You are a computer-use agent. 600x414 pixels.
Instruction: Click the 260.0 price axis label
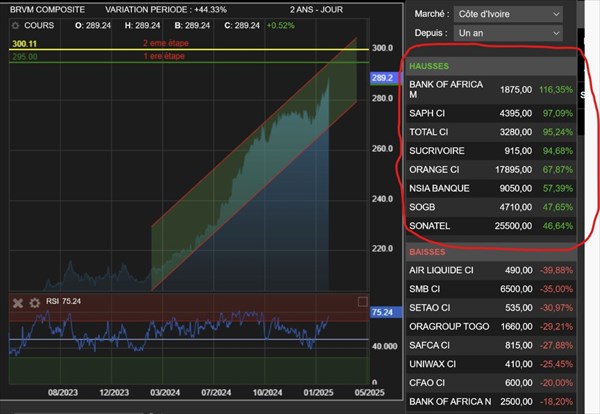point(382,148)
